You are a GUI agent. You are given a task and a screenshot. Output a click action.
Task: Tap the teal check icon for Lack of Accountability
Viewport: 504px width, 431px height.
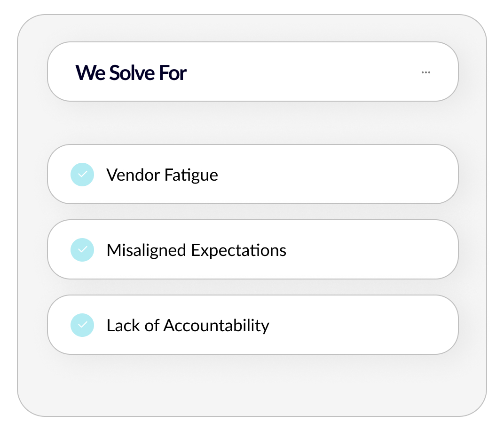82,325
